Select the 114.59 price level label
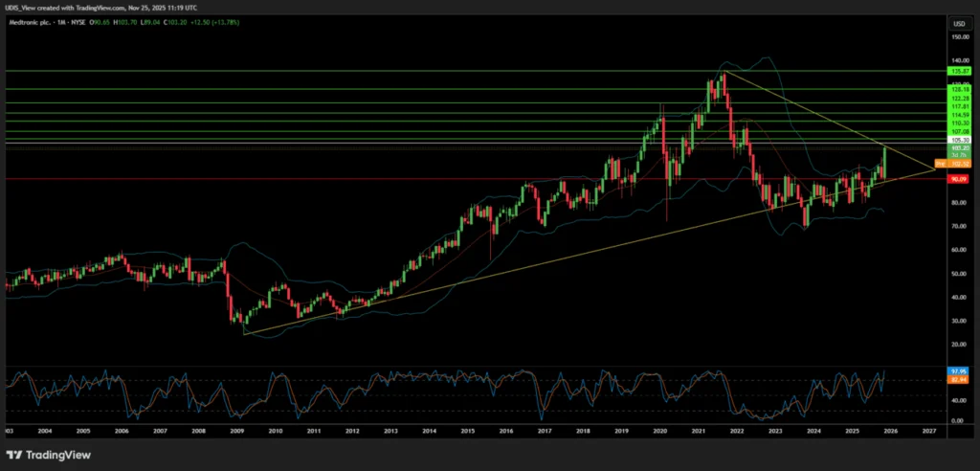The image size is (980, 471). coord(959,115)
